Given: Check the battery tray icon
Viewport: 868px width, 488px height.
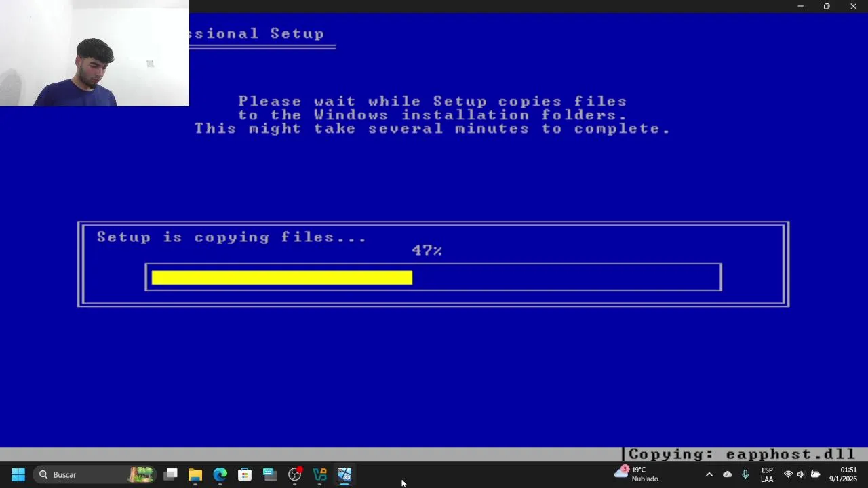Looking at the screenshot, I should [x=816, y=474].
